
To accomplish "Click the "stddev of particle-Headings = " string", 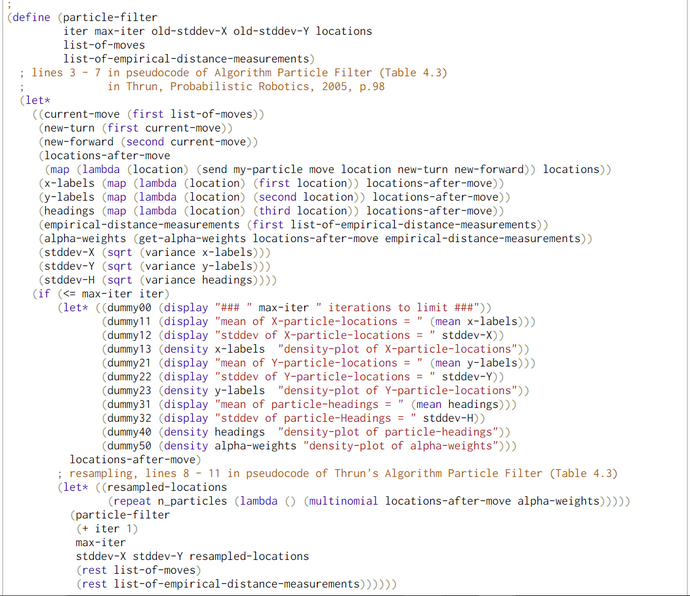I will (x=316, y=418).
